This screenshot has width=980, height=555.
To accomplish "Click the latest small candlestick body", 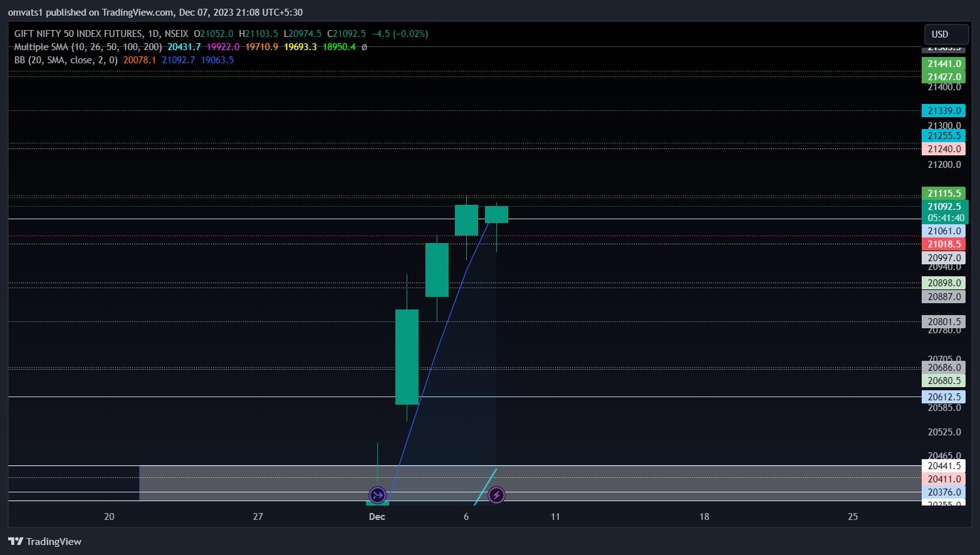I will pos(496,214).
